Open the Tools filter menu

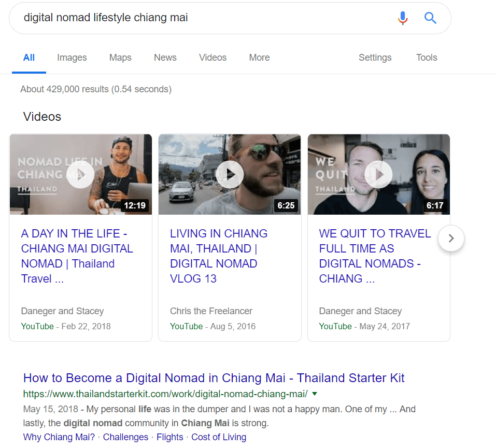[x=427, y=58]
